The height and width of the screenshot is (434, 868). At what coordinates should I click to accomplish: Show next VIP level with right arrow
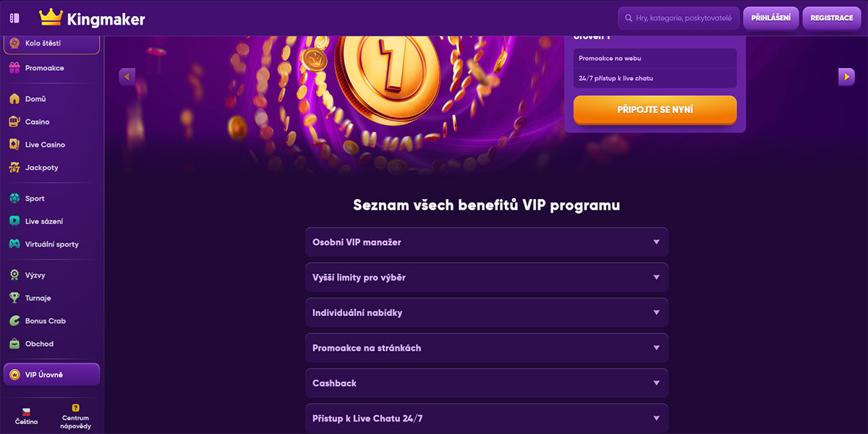click(846, 76)
